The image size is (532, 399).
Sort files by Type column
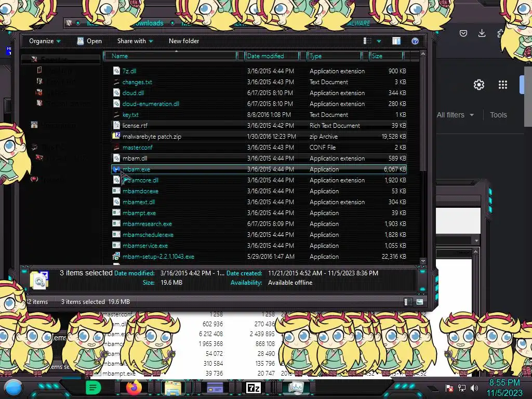click(334, 56)
